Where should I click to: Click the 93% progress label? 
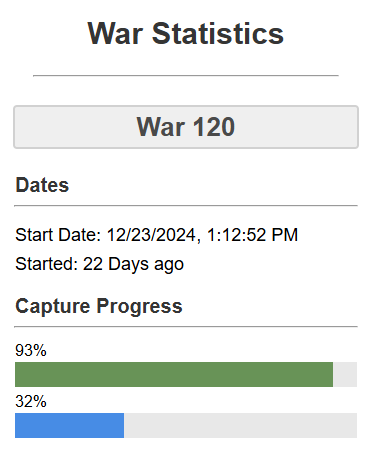click(x=31, y=350)
